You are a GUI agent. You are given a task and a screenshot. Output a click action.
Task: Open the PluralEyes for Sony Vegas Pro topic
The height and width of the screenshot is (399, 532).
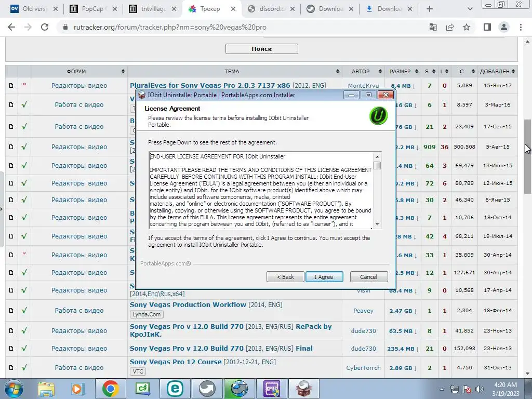click(210, 85)
